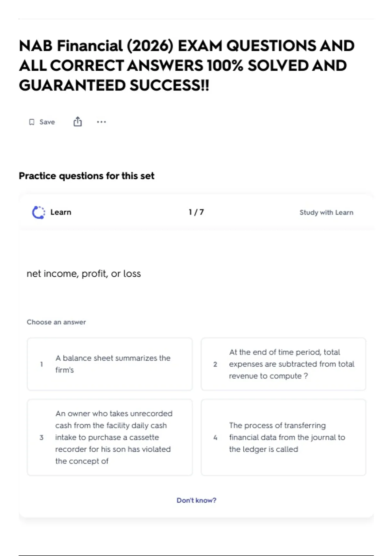Click the Save button label
Image resolution: width=392 pixels, height=556 pixels.
tap(47, 122)
